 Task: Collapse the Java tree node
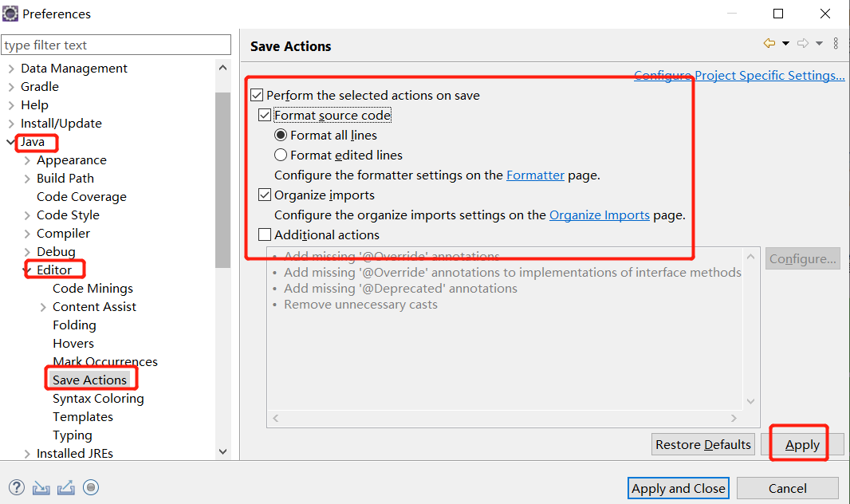(x=10, y=142)
